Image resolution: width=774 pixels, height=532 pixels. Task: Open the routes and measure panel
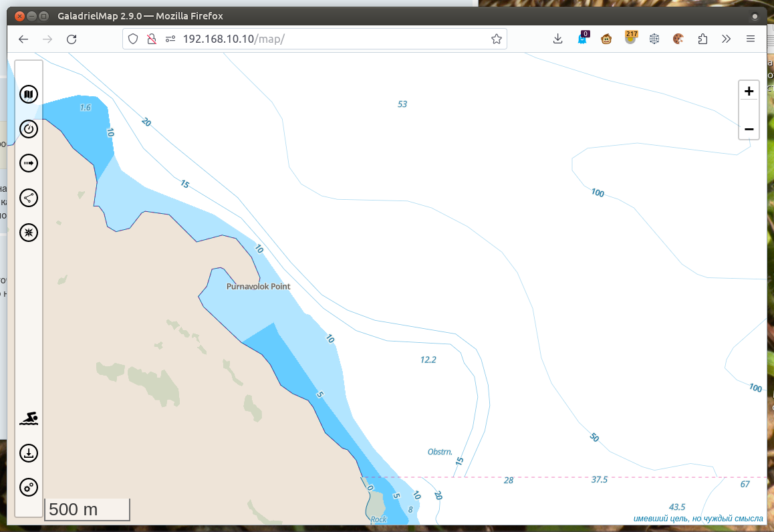[29, 198]
